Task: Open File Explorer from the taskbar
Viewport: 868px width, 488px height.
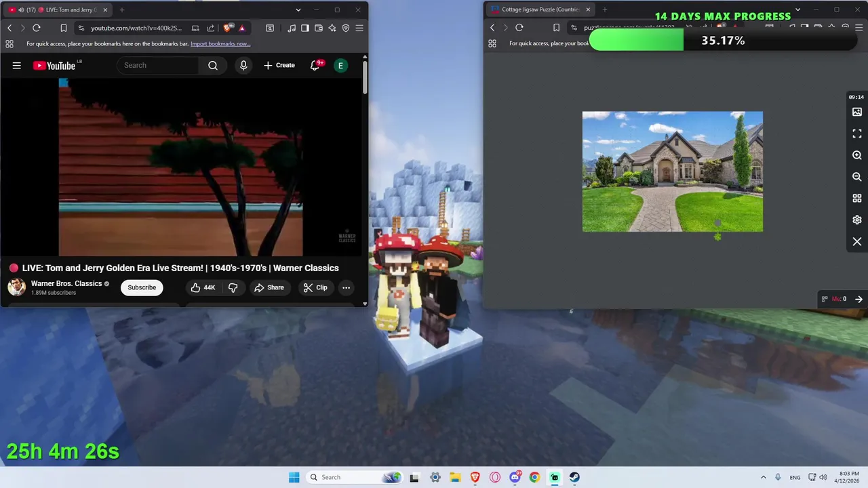Action: pos(455,477)
